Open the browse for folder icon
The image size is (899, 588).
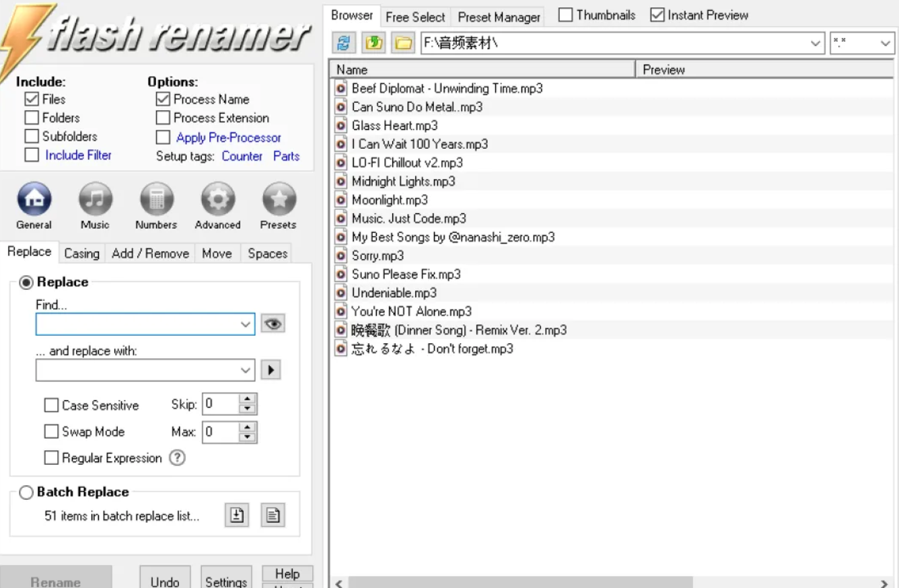(x=403, y=44)
